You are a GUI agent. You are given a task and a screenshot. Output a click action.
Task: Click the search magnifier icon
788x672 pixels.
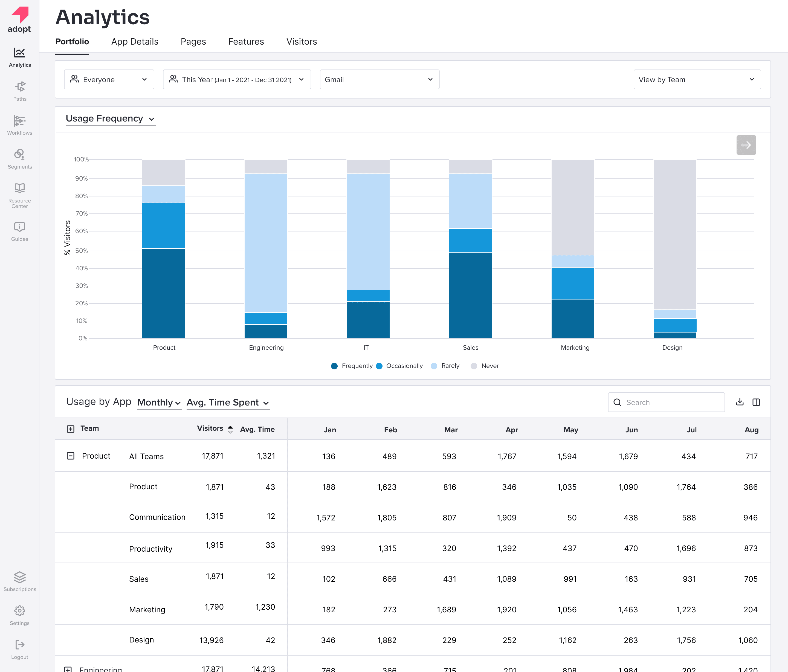coord(617,402)
